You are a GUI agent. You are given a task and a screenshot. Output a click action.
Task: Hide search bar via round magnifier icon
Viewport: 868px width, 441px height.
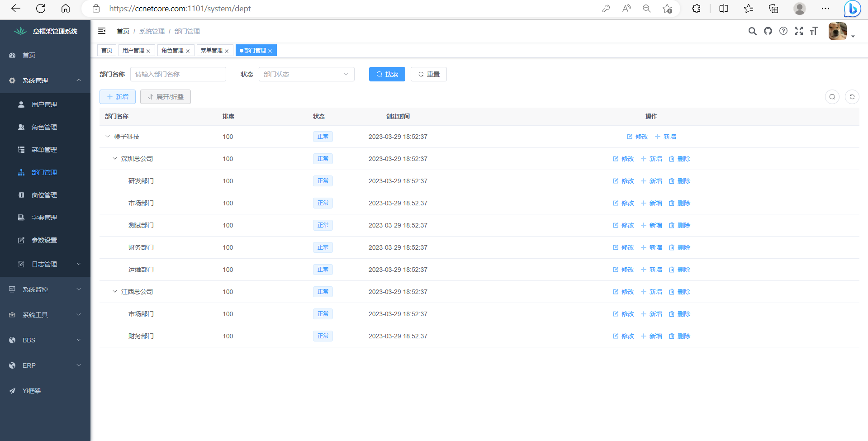(832, 97)
